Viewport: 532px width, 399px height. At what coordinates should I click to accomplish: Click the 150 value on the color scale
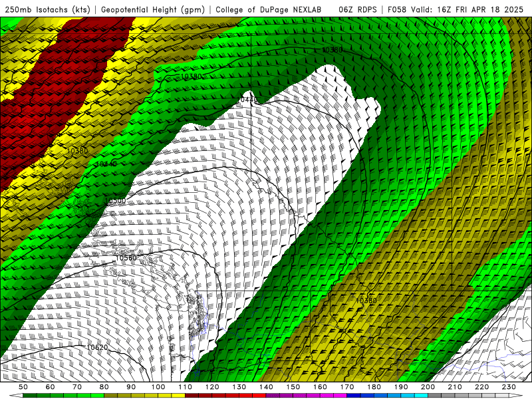coord(293,387)
